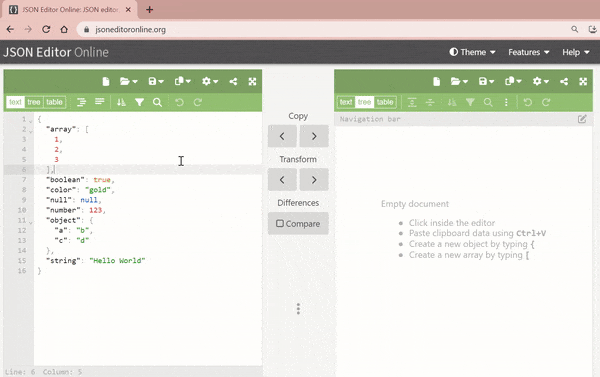Open the Help menu
The width and height of the screenshot is (600, 377).
click(576, 52)
